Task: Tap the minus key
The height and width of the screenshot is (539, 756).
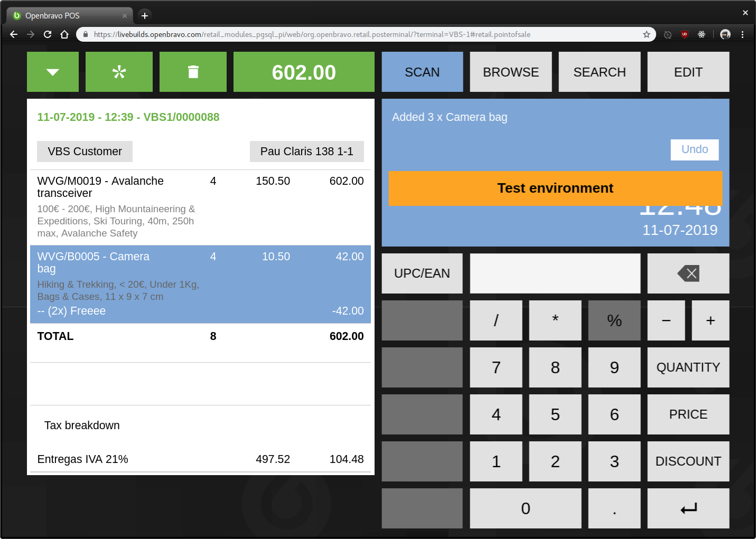Action: pyautogui.click(x=666, y=320)
